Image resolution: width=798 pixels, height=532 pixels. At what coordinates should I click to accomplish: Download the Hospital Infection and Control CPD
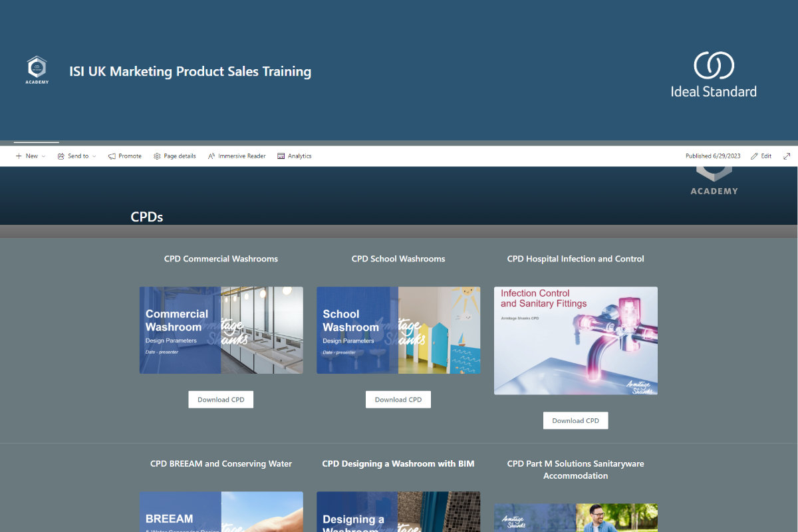[x=575, y=420]
